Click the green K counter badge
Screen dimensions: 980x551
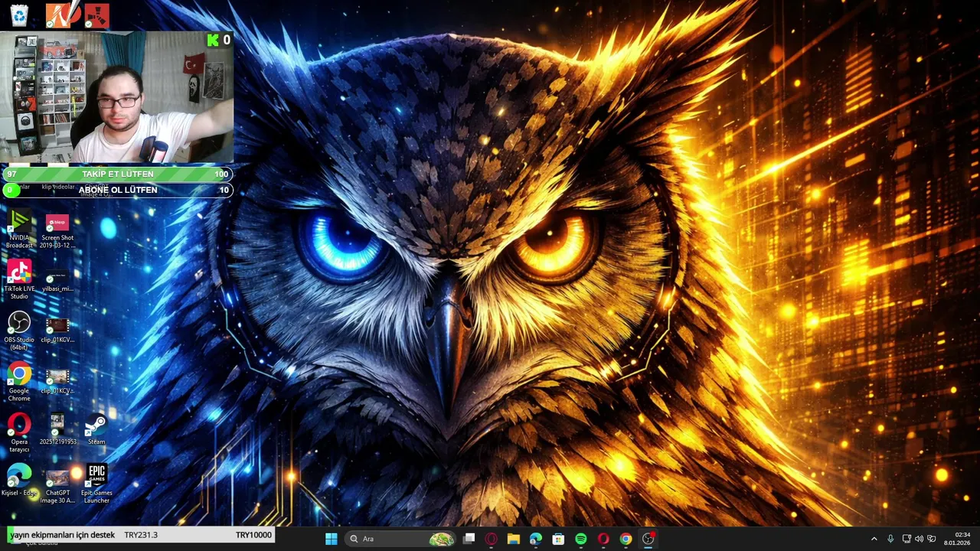pos(218,40)
